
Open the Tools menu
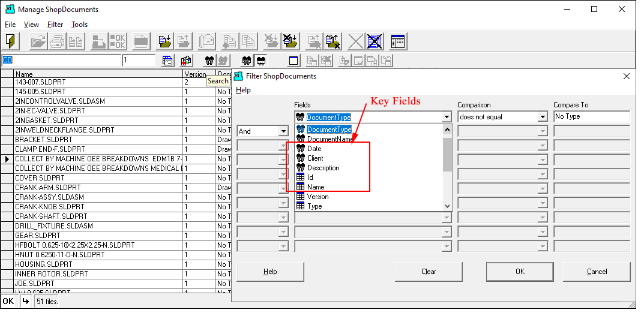coord(79,25)
